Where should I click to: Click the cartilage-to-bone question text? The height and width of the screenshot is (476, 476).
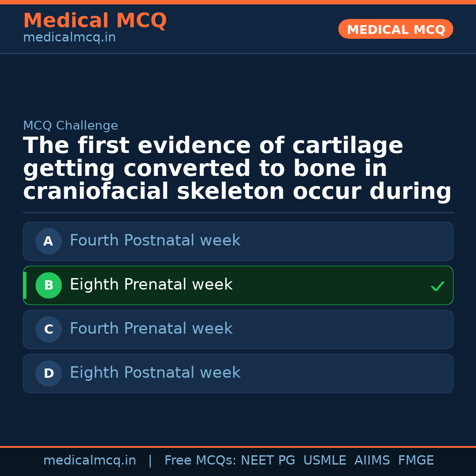[x=237, y=168]
